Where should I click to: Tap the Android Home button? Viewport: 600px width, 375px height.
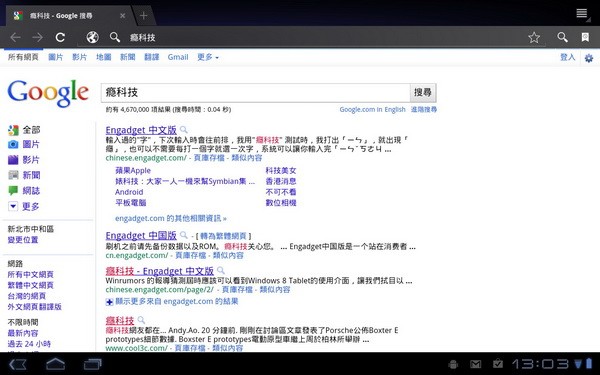coord(55,364)
